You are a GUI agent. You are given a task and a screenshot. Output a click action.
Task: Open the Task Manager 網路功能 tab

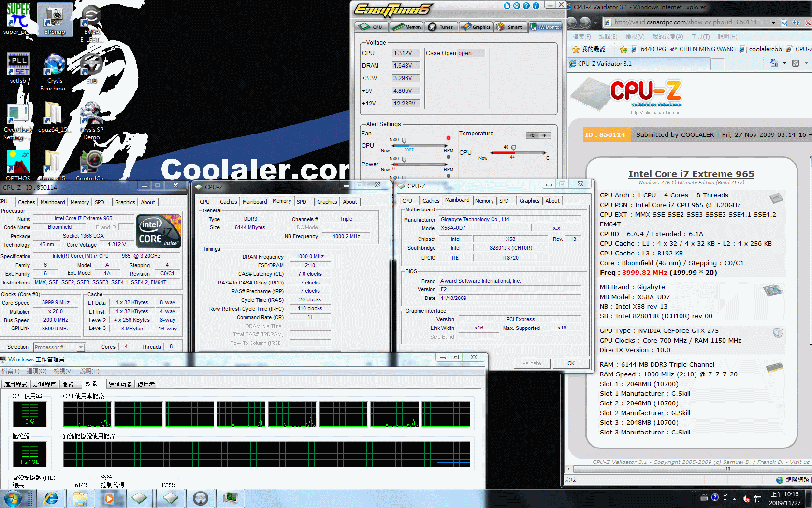[x=120, y=384]
